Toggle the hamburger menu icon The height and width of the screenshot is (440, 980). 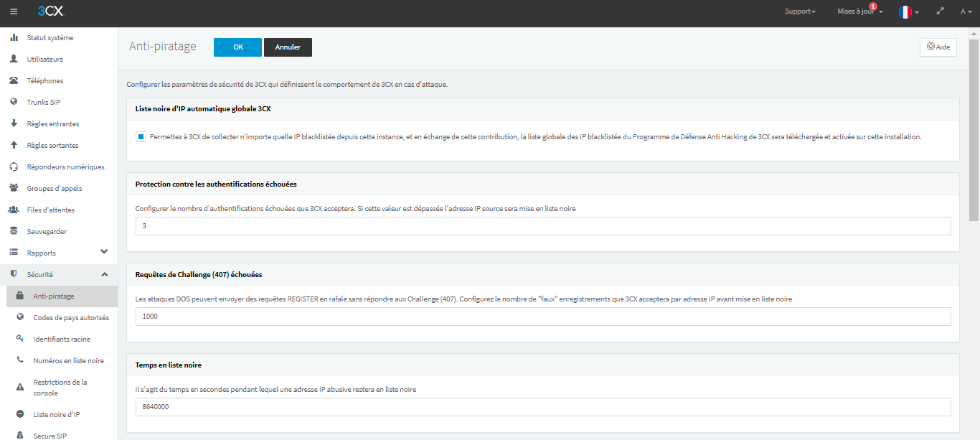[x=14, y=11]
